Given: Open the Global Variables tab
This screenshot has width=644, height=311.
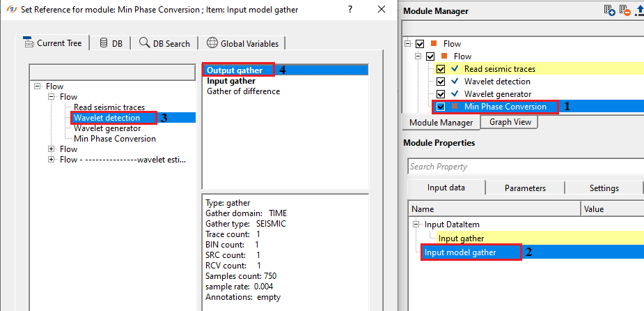Looking at the screenshot, I should point(242,43).
